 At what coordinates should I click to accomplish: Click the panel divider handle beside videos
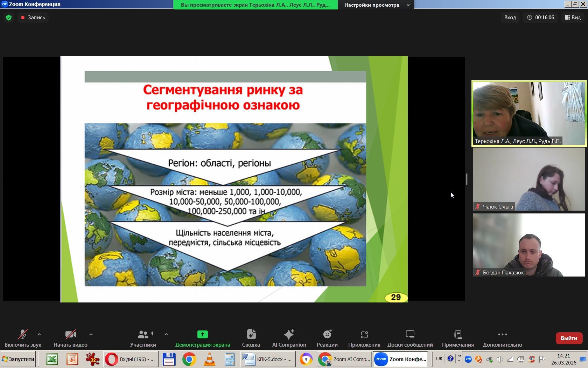tap(467, 179)
